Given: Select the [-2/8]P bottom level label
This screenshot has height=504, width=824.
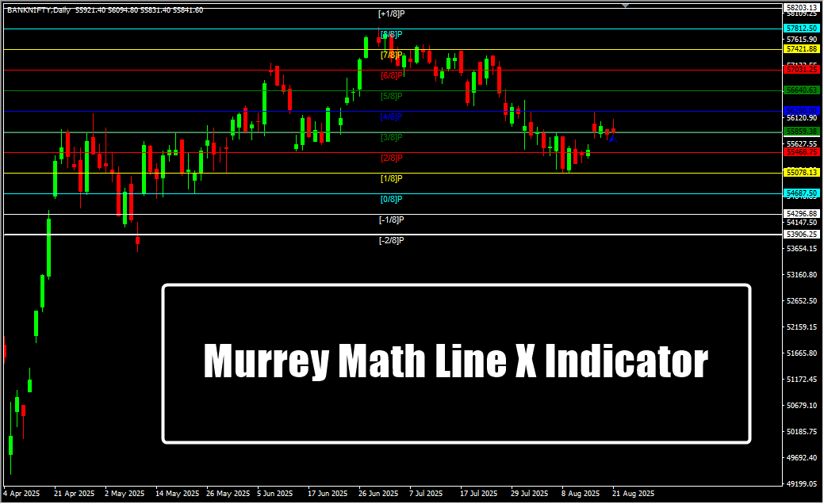Looking at the screenshot, I should coord(392,240).
